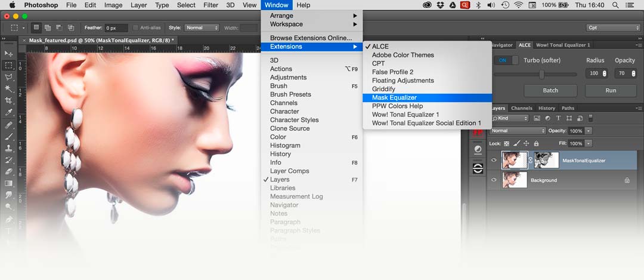Open marquee tool preset picker arrow
This screenshot has width=644, height=280.
24,28
